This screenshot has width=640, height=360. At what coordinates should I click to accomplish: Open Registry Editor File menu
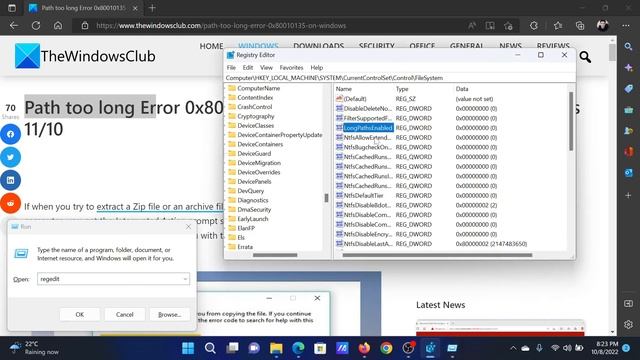tap(231, 67)
